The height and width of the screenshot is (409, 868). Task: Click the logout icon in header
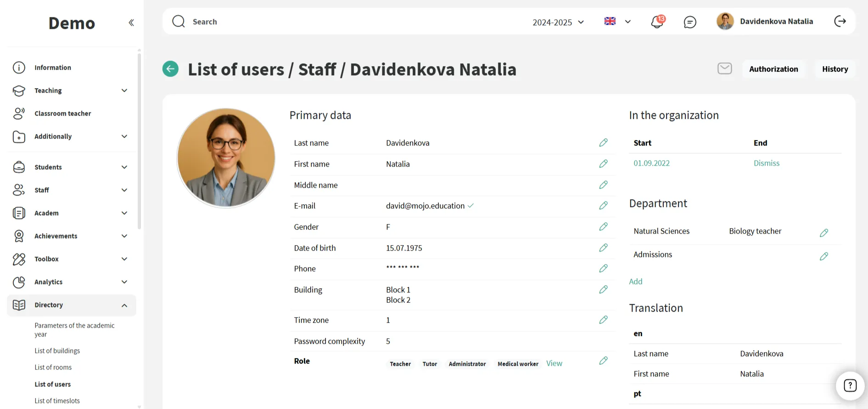coord(840,21)
